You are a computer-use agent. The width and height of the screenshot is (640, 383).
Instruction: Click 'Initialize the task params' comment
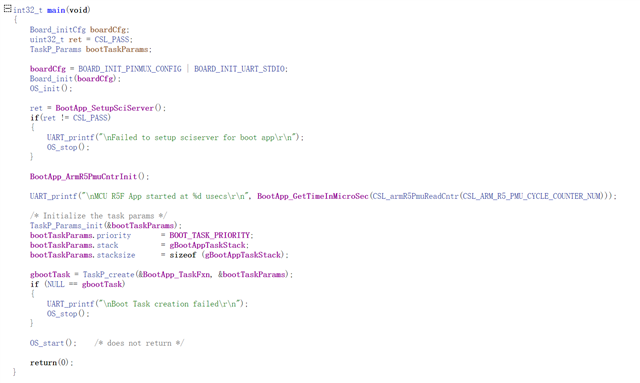click(x=98, y=216)
